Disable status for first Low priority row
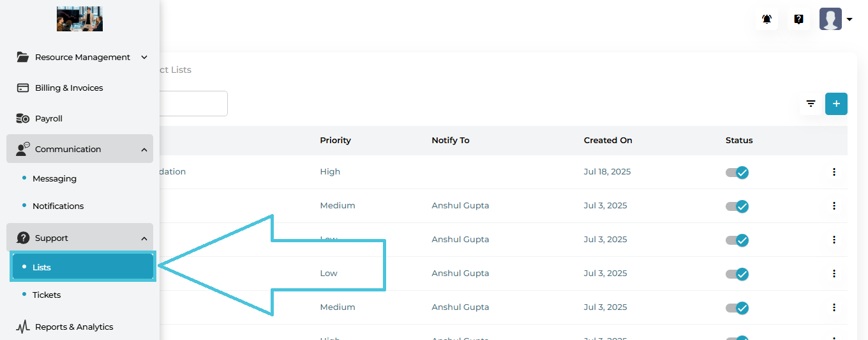This screenshot has width=868, height=340. [737, 240]
